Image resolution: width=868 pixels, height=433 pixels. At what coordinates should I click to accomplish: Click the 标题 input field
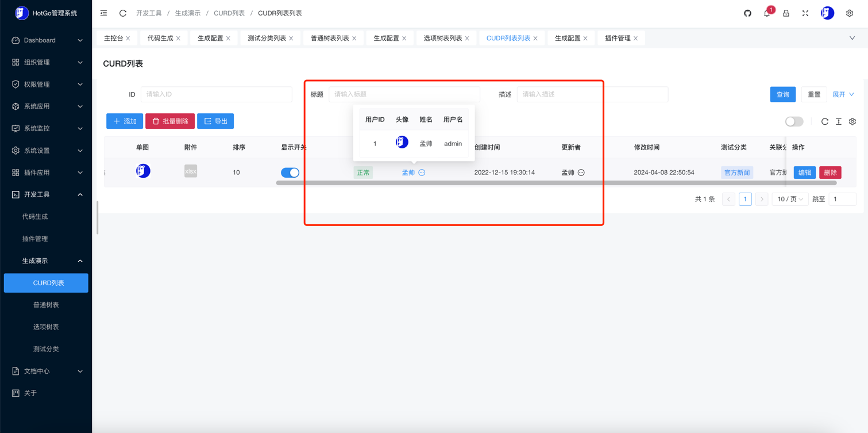(404, 94)
